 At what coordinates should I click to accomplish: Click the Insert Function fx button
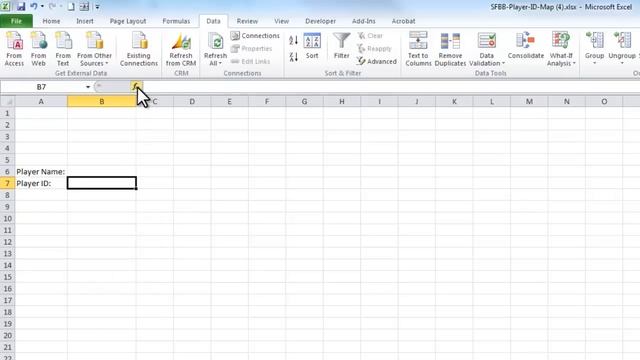pos(135,87)
